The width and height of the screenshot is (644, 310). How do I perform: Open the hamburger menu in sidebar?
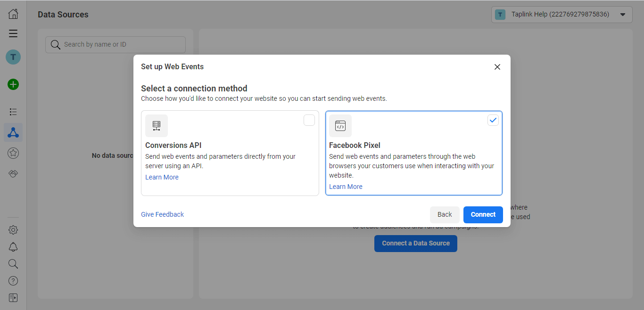tap(13, 33)
